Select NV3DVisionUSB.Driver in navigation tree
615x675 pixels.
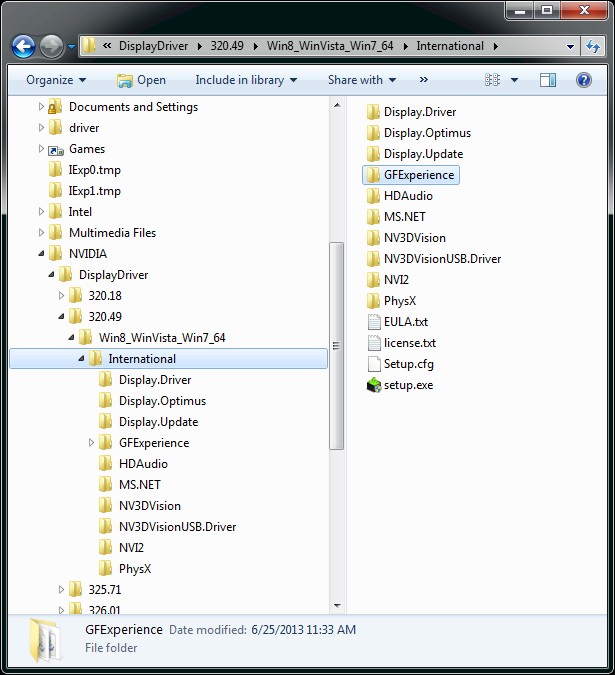[x=177, y=526]
